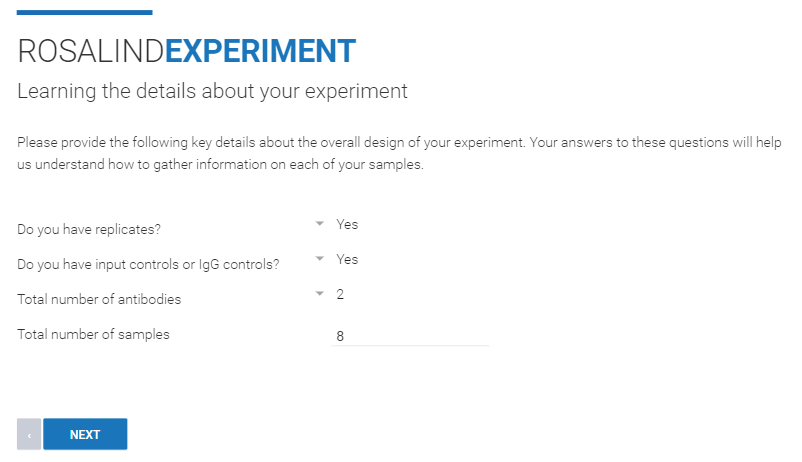
Task: Click the input controls or IgG controls question
Action: [148, 265]
